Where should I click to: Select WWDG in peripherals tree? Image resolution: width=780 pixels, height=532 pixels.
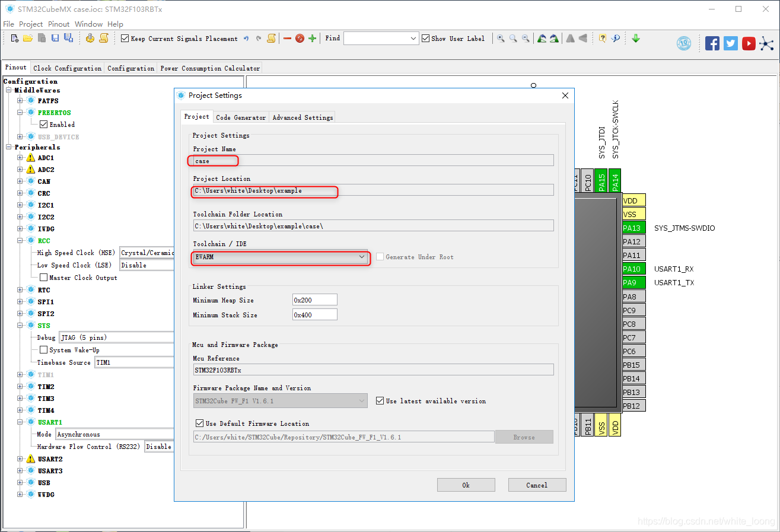point(46,495)
